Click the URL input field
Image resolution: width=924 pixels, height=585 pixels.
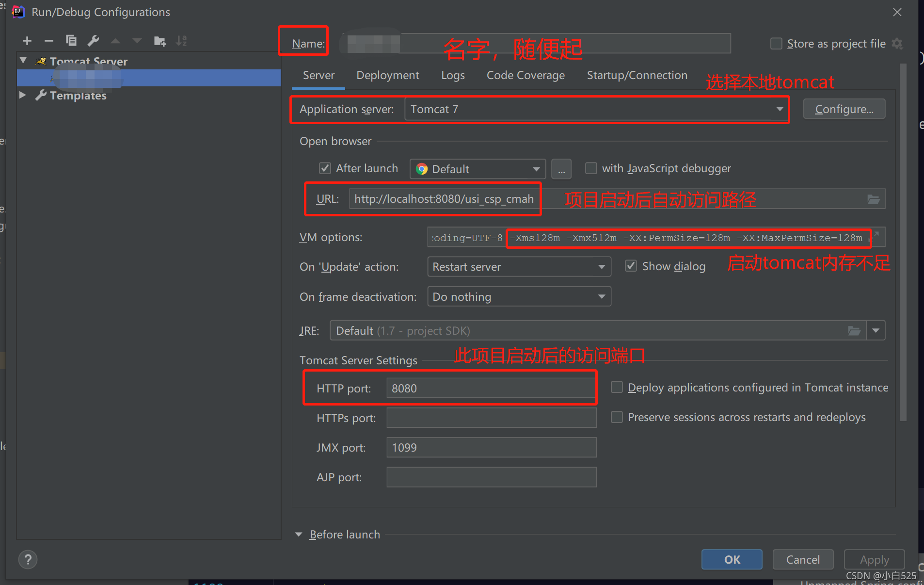pyautogui.click(x=617, y=199)
